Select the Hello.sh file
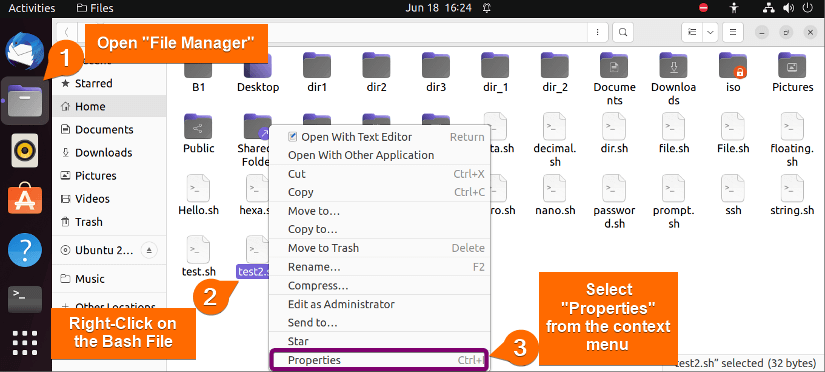The height and width of the screenshot is (372, 825). (x=198, y=195)
